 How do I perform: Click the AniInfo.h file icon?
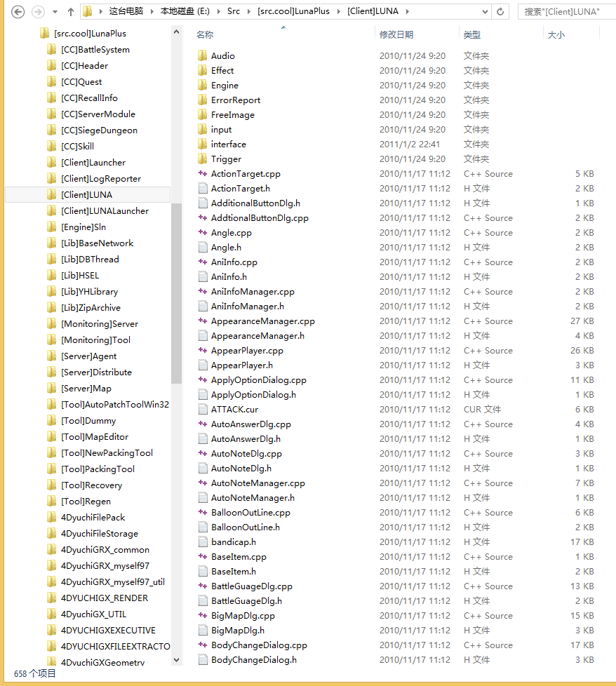click(203, 276)
